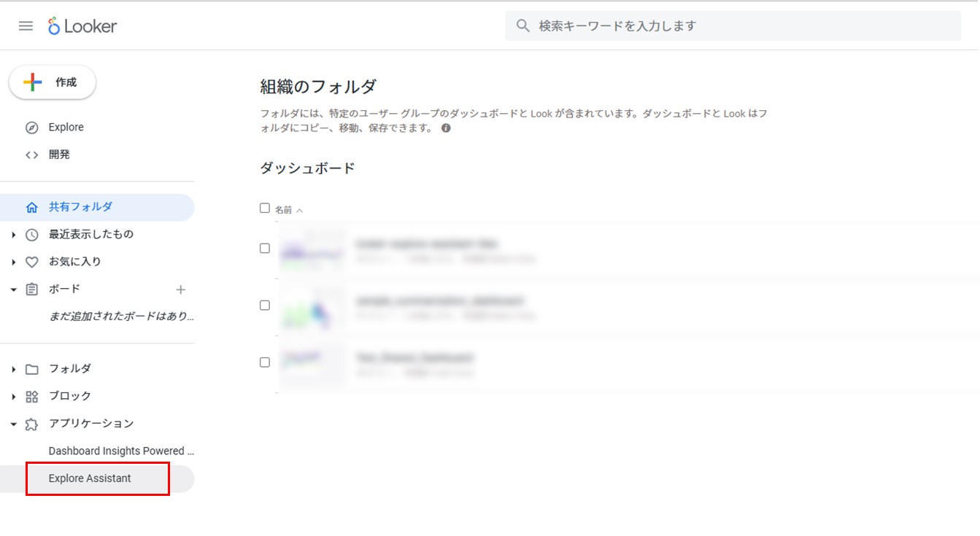Select 共有フォルダ in the sidebar
The width and height of the screenshot is (980, 536).
click(97, 207)
